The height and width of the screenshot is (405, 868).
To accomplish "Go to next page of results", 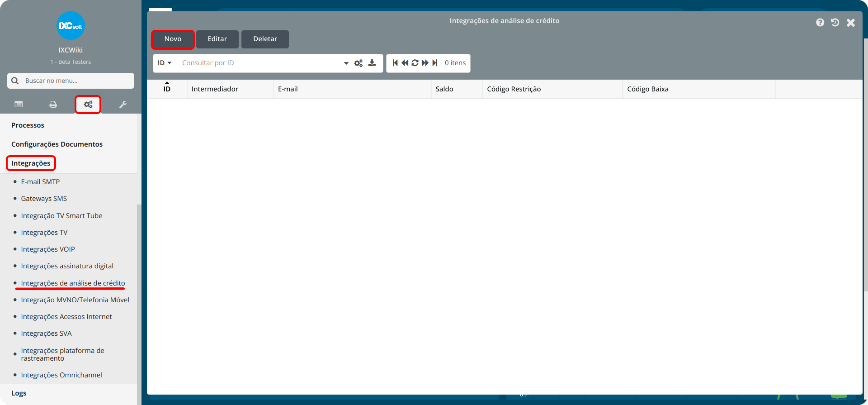I will pos(425,63).
